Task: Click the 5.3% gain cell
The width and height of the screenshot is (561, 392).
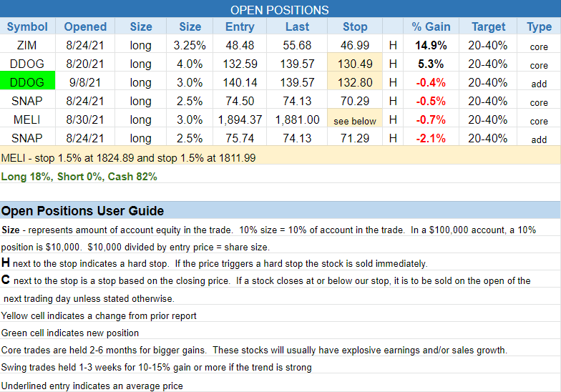Action: point(431,64)
